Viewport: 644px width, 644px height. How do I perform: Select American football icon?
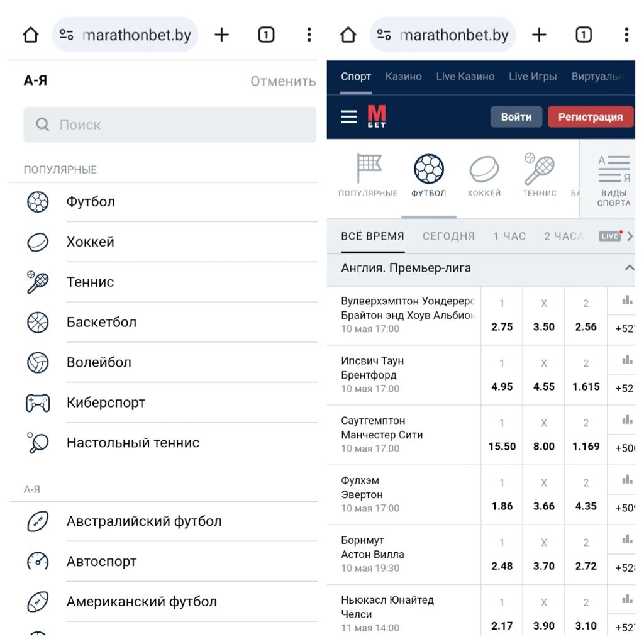38,602
